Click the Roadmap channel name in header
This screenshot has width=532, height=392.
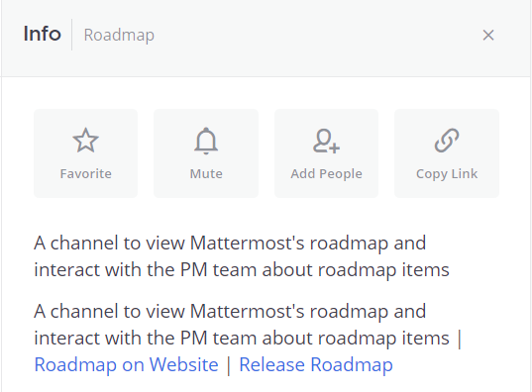click(x=119, y=36)
